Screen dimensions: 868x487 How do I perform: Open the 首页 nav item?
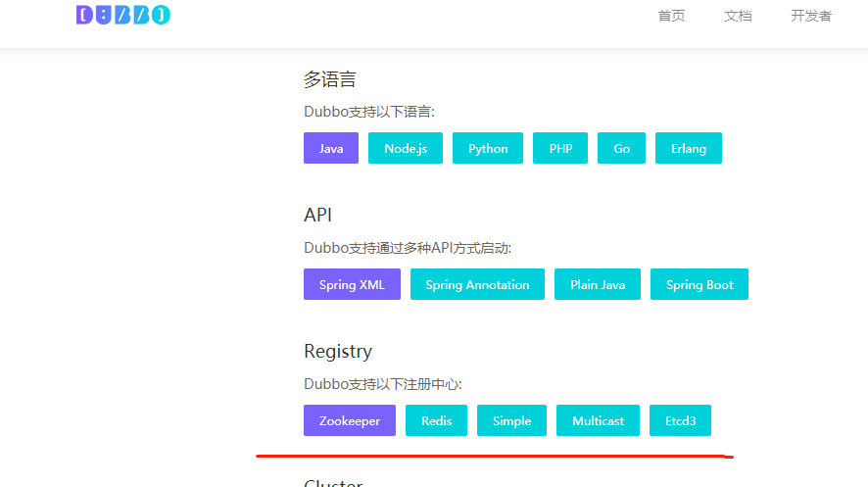click(671, 16)
